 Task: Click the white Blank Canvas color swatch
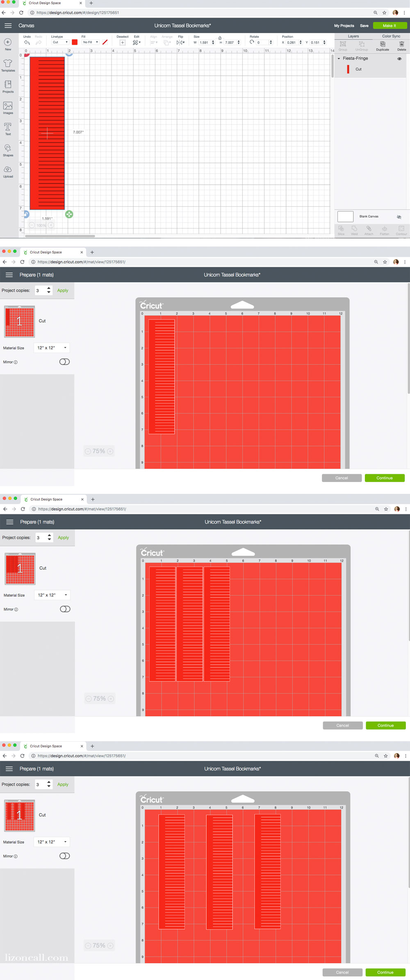[345, 217]
